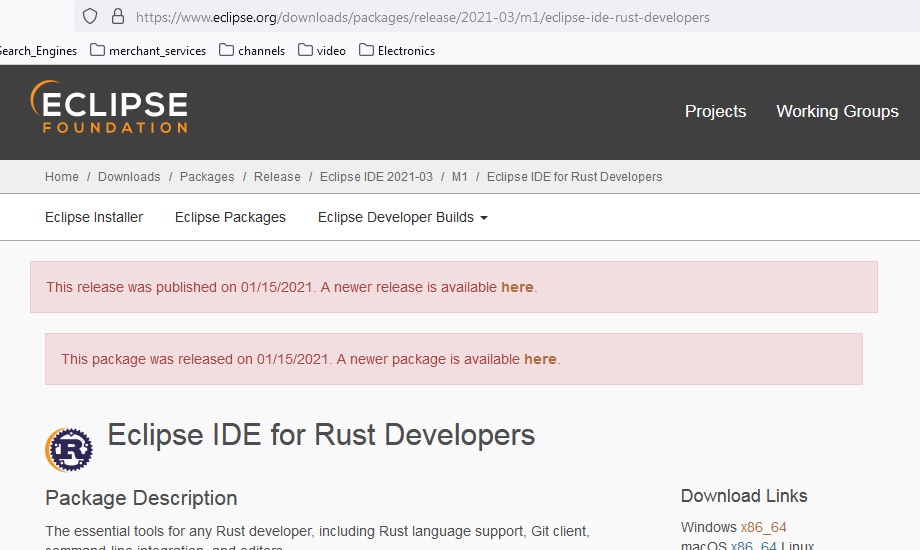Click the Eclipse Foundation logo
The width and height of the screenshot is (920, 550).
[x=109, y=107]
